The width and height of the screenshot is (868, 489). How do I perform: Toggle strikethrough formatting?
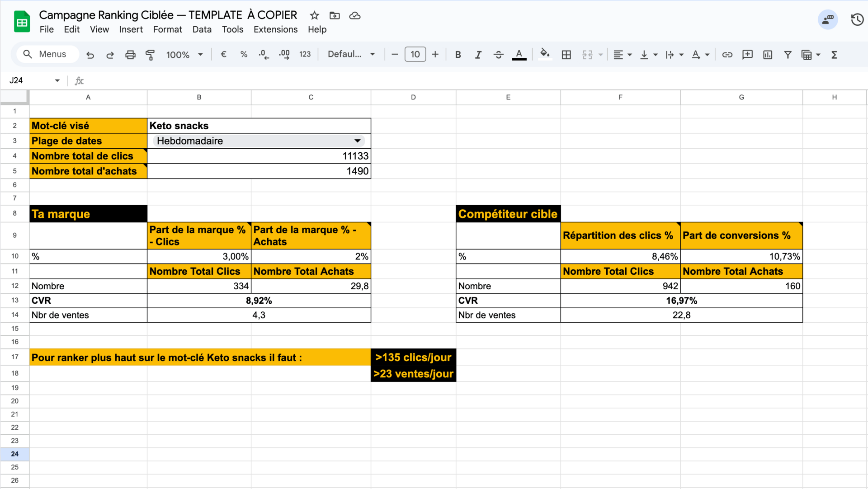coord(498,55)
